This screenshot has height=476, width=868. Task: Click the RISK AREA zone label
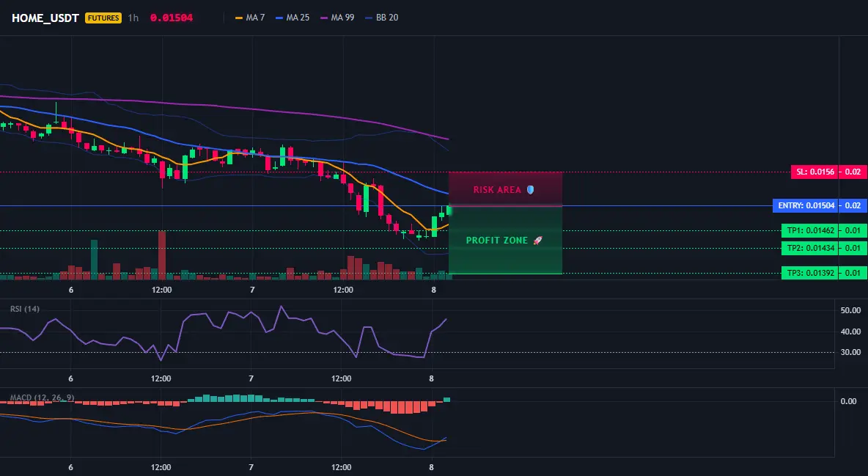497,190
